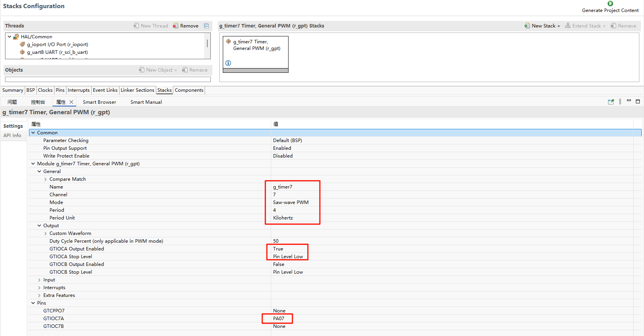This screenshot has height=336, width=644.
Task: Switch to the Summary tab
Action: 13,90
